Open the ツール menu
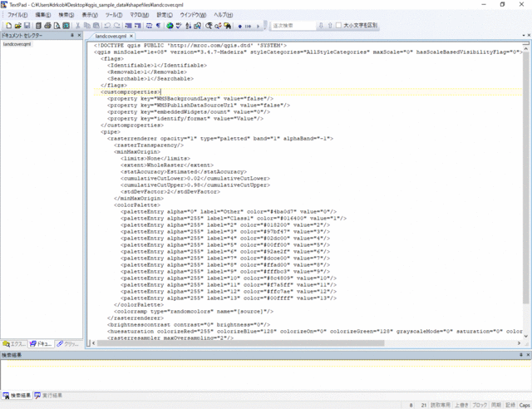This screenshot has height=409, width=532. click(113, 15)
